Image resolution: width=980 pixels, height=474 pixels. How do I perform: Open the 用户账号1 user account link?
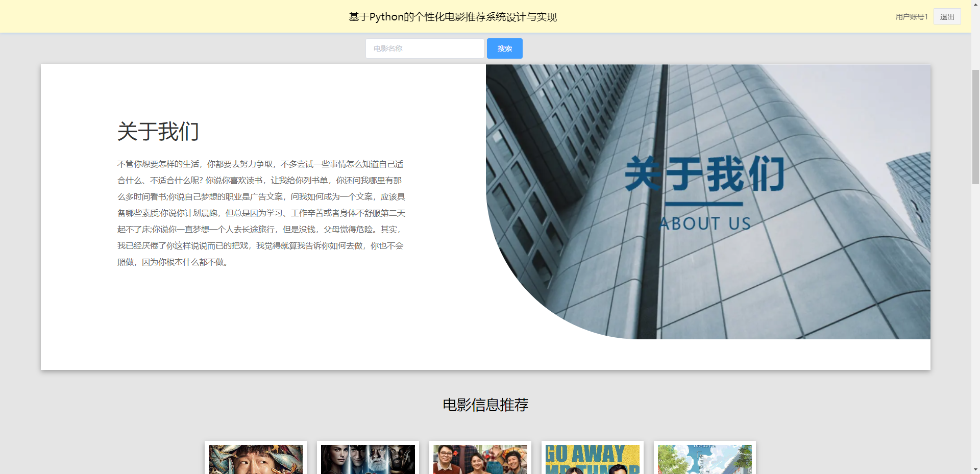(x=911, y=17)
